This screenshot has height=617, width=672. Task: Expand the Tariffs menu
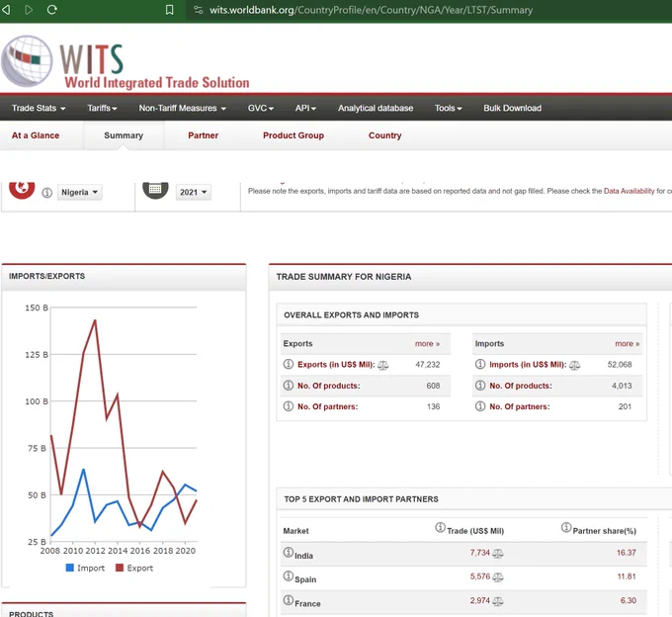pos(102,108)
